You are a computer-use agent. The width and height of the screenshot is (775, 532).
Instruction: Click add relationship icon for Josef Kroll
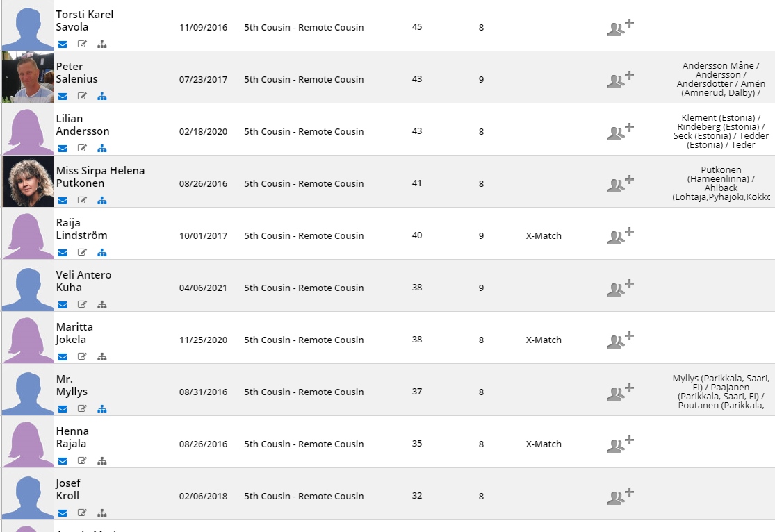pyautogui.click(x=620, y=497)
